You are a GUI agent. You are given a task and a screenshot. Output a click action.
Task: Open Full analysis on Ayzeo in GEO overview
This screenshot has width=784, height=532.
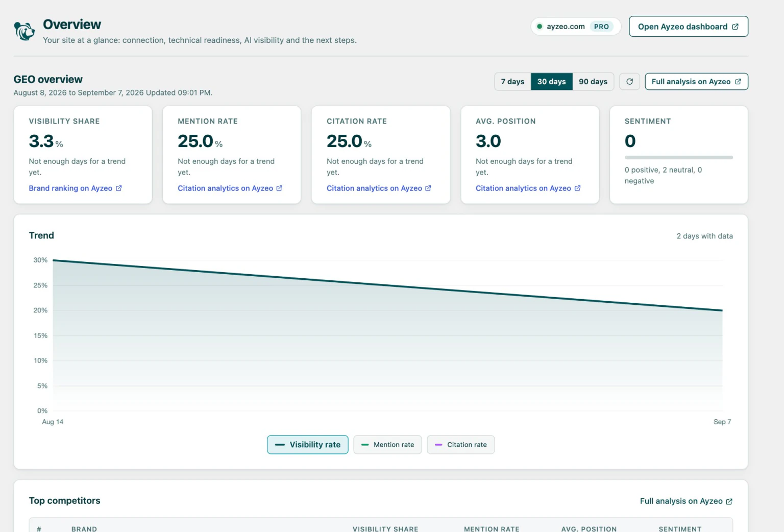pyautogui.click(x=697, y=82)
